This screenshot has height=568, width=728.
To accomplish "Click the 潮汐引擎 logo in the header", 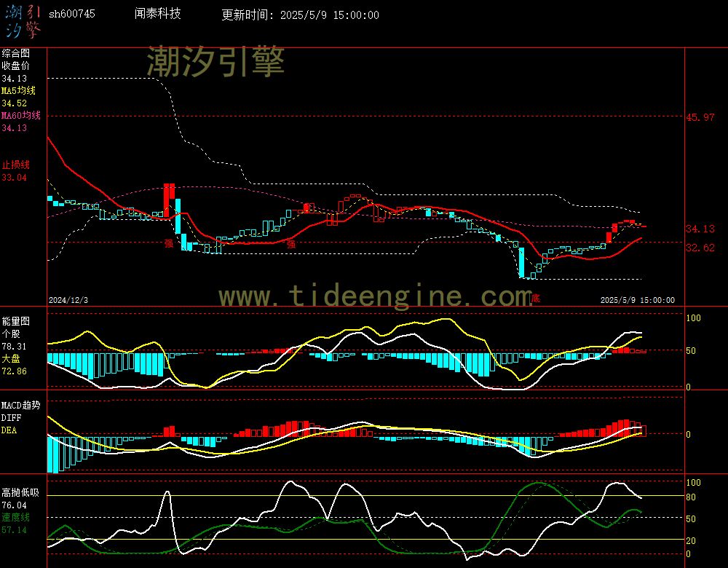I will coord(23,22).
